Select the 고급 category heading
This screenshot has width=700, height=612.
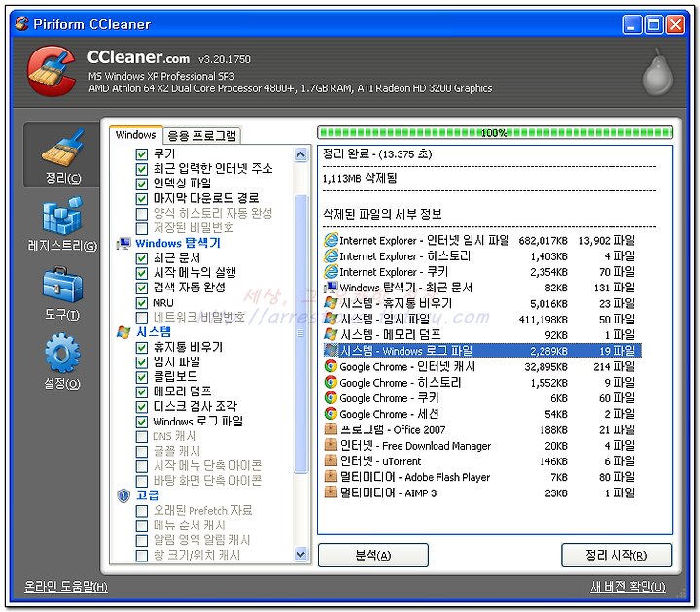tap(148, 495)
